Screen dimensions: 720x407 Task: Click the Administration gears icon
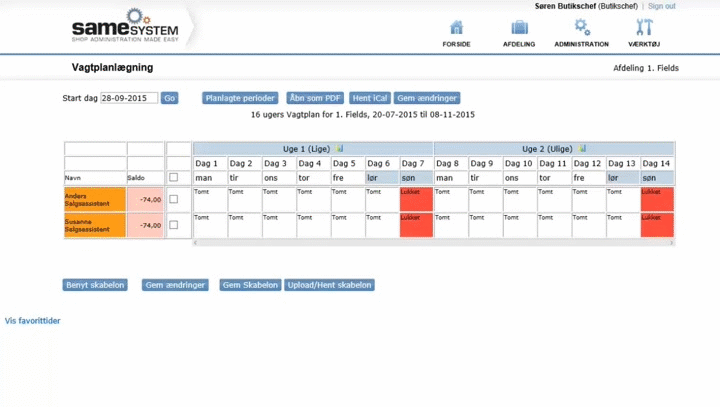tap(581, 28)
